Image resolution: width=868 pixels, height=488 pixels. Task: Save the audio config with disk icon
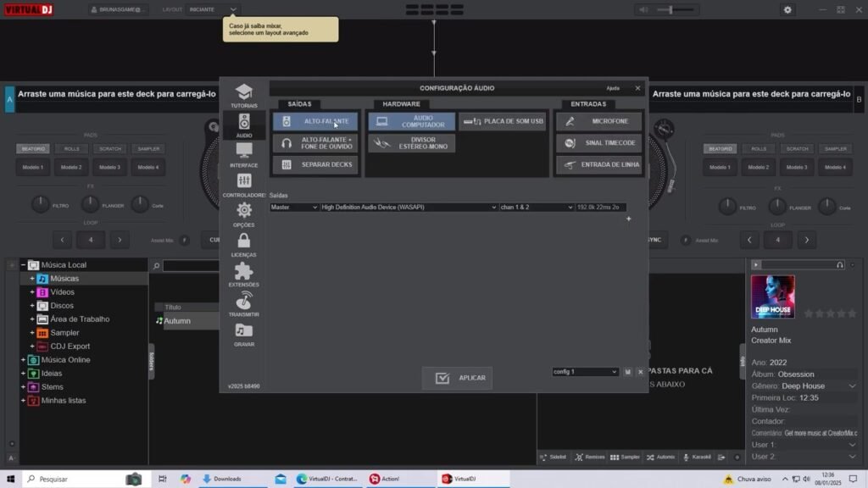coord(628,372)
